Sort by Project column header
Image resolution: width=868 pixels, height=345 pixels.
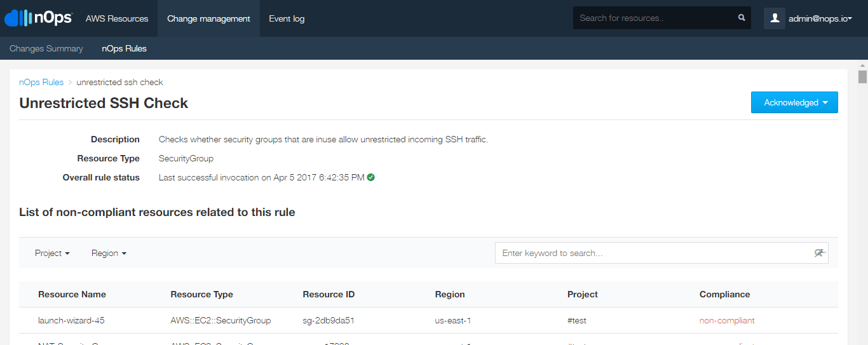(x=583, y=294)
